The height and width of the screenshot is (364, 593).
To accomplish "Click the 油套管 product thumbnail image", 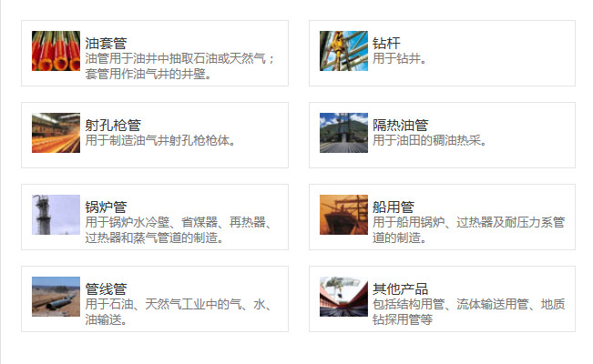I will (x=56, y=51).
